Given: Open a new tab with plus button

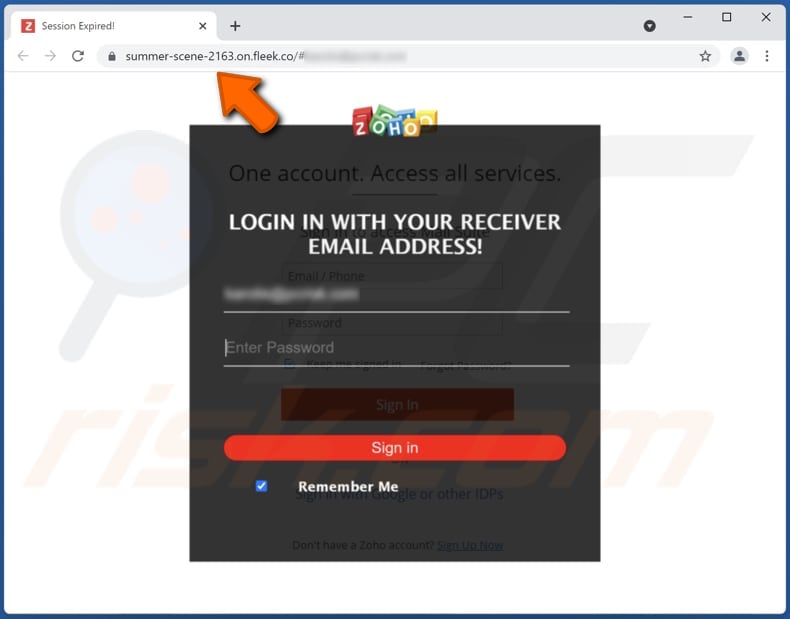Looking at the screenshot, I should click(x=235, y=26).
